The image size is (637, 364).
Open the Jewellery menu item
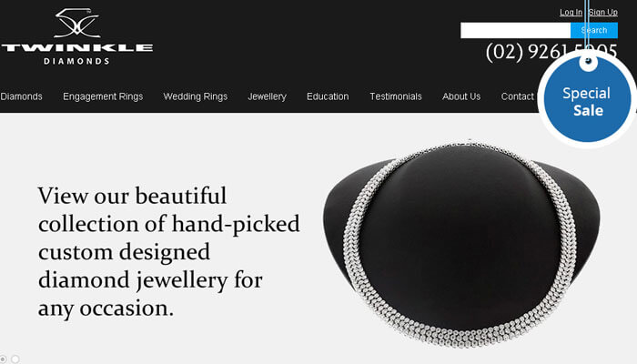[267, 96]
